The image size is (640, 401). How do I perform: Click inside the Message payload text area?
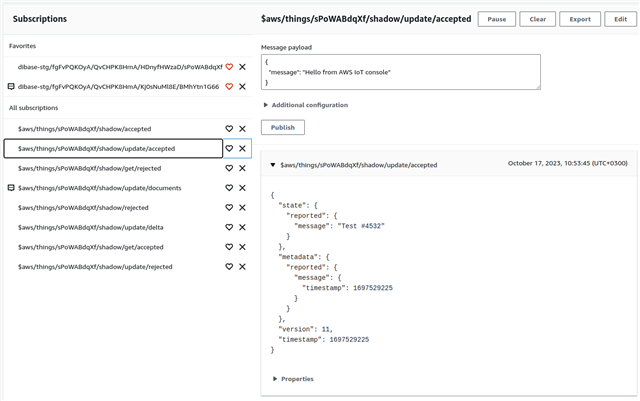click(x=401, y=72)
